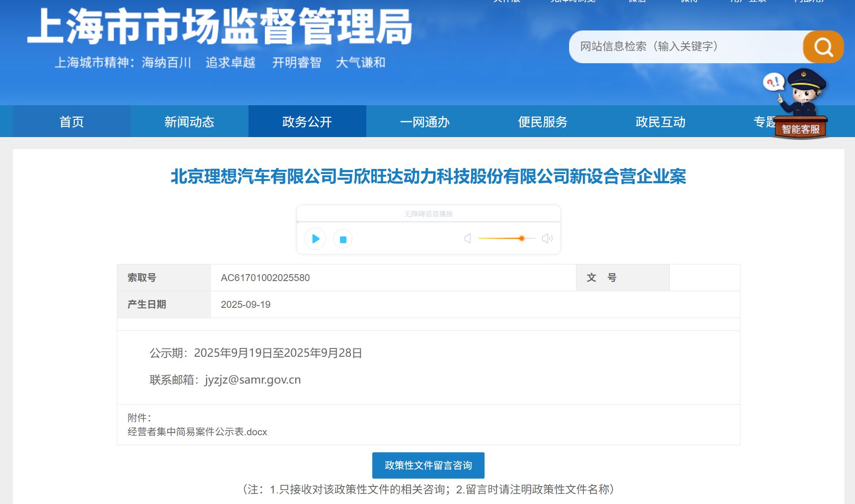Image resolution: width=855 pixels, height=504 pixels.
Task: Click the blue article headline text
Action: [428, 177]
